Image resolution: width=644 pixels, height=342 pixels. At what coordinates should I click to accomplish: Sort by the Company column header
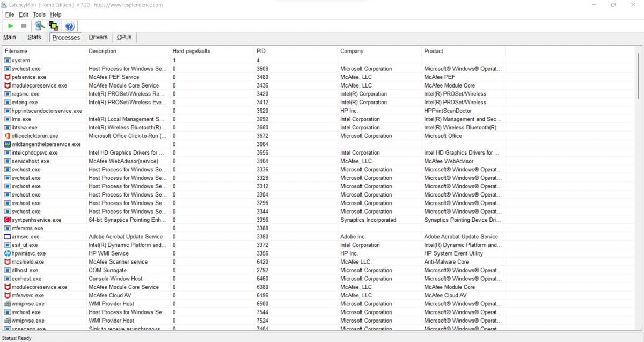[379, 51]
